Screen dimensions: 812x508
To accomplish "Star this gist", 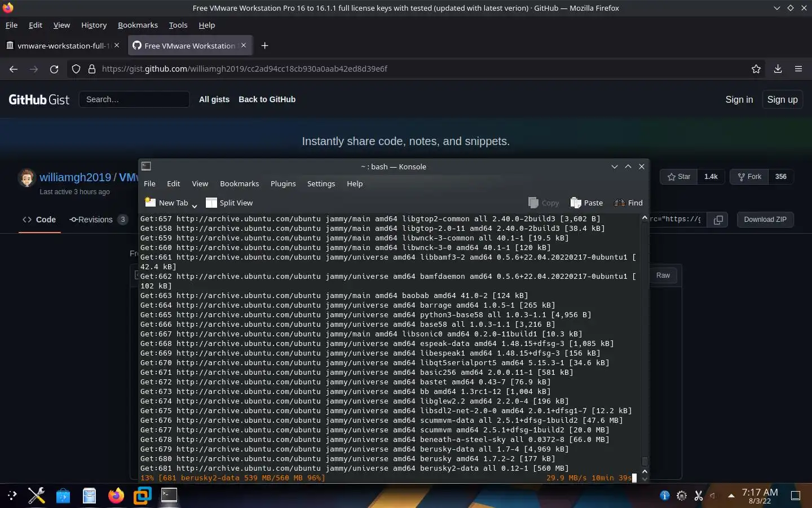I will [678, 177].
